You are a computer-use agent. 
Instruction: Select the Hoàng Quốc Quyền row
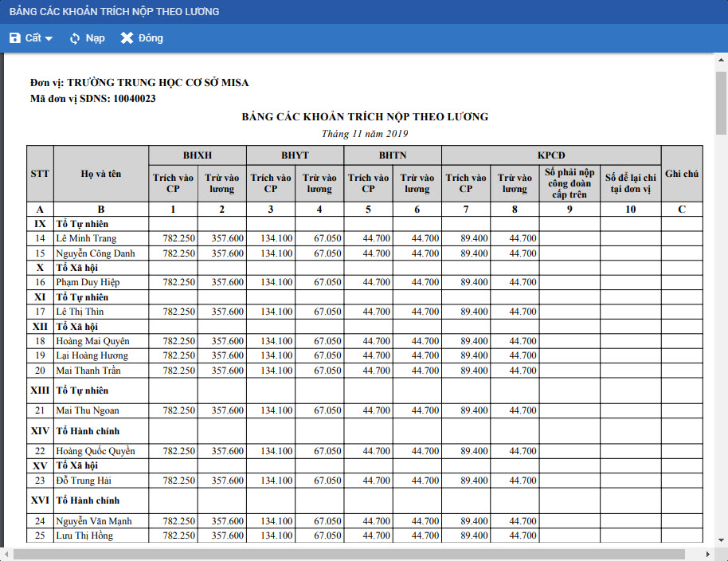click(x=96, y=451)
